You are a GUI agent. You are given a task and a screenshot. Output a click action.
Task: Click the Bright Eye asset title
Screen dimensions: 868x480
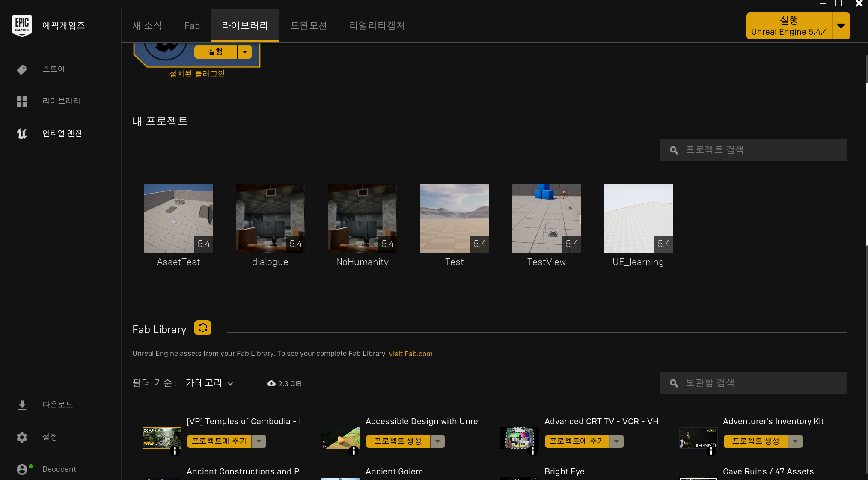(565, 471)
